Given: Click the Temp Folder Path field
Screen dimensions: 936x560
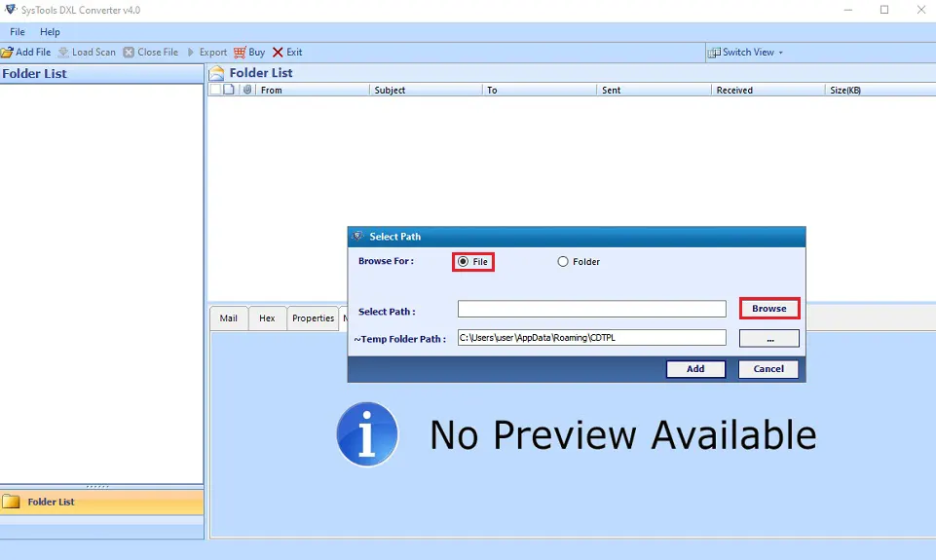Looking at the screenshot, I should [591, 338].
